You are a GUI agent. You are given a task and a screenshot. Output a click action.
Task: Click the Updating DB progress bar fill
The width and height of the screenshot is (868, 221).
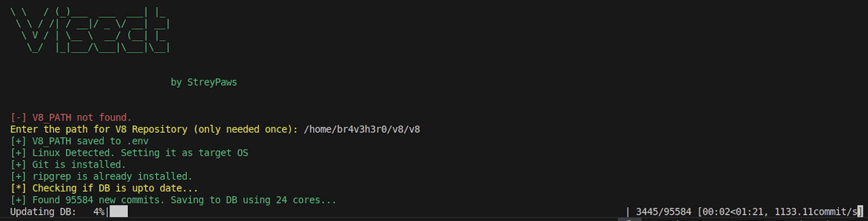coord(119,212)
